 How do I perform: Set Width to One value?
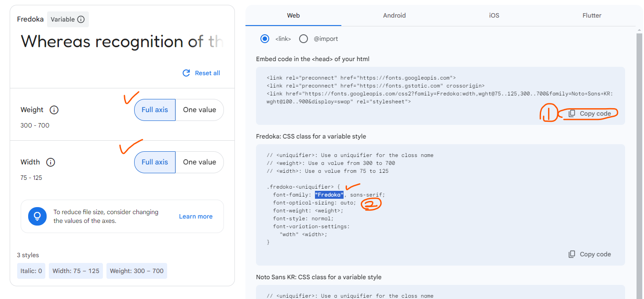pos(200,162)
